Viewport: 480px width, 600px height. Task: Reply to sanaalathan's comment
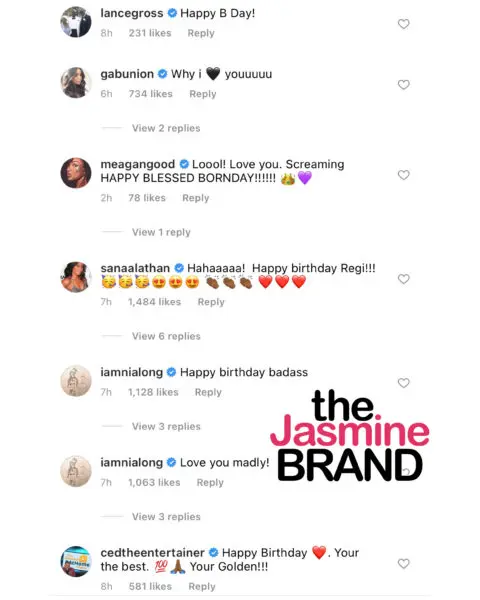point(211,302)
